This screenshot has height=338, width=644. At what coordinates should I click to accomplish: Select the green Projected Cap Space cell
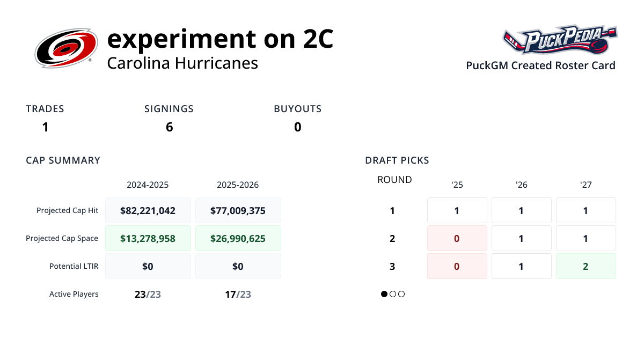click(x=148, y=238)
